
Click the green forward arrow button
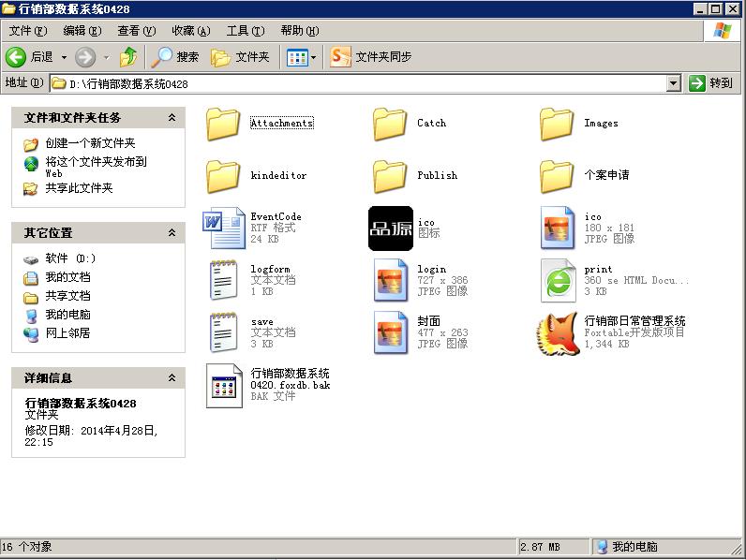pyautogui.click(x=85, y=57)
